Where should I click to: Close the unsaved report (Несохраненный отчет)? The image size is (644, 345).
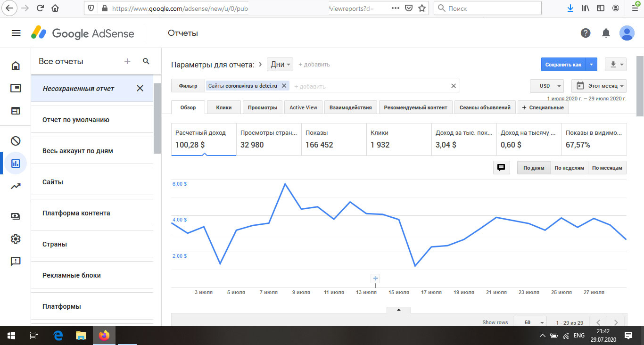click(x=140, y=88)
